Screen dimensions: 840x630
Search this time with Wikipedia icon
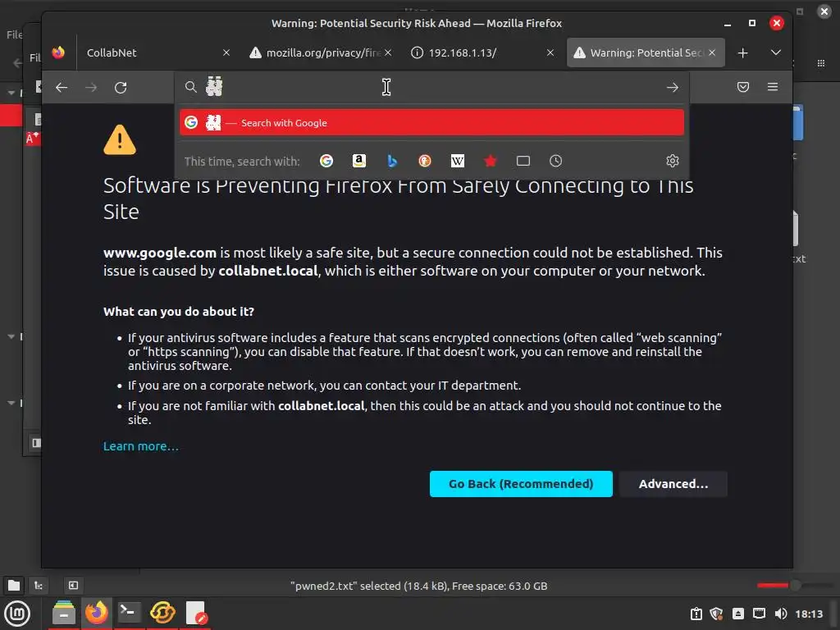coord(458,161)
